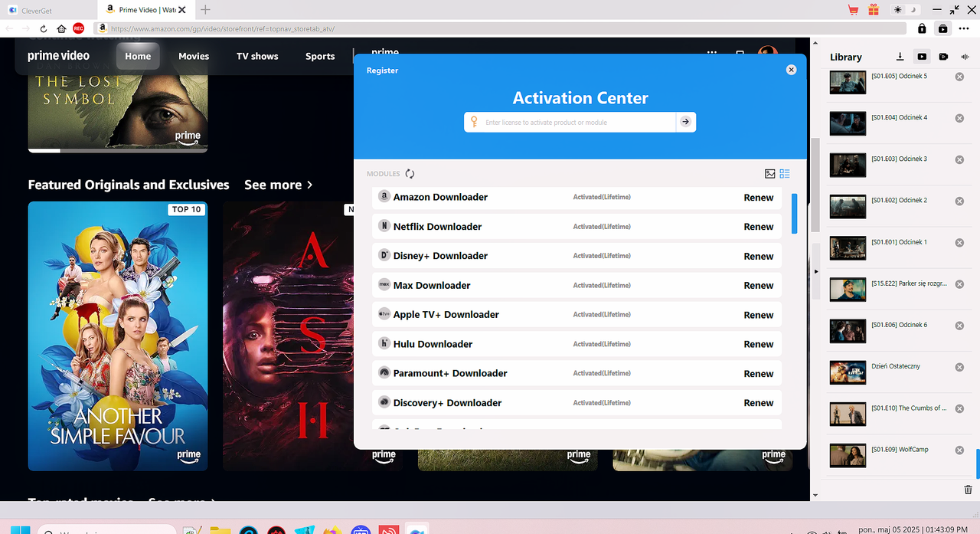Click the library list scrollbar
980x534 pixels.
[x=977, y=464]
